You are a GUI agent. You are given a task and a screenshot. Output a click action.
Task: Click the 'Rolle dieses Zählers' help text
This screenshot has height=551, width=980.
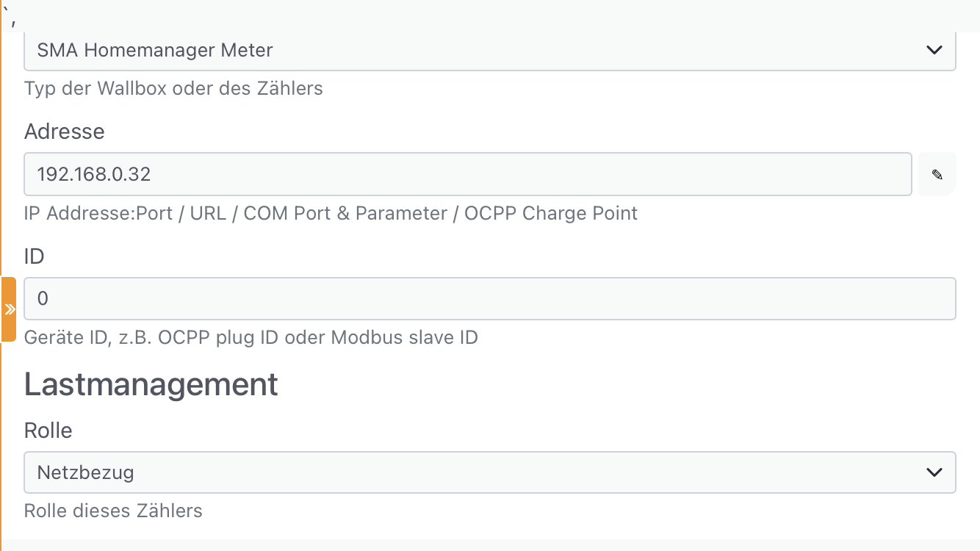113,511
